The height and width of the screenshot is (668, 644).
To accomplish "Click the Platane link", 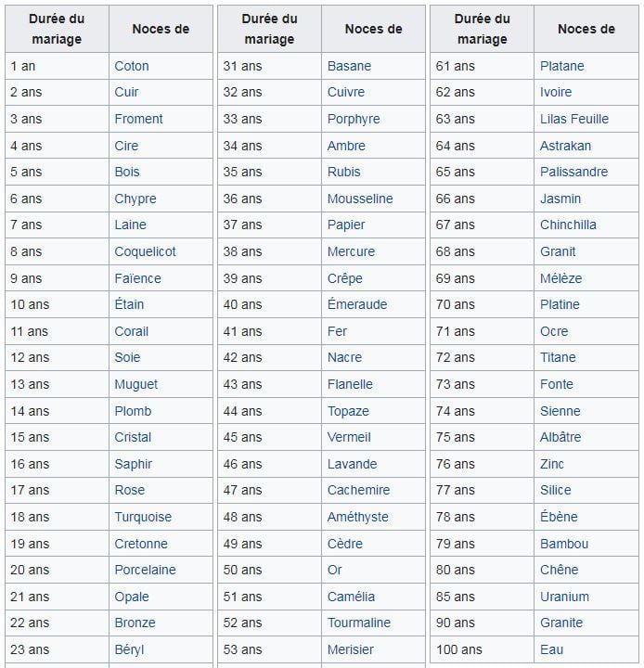I will point(562,66).
